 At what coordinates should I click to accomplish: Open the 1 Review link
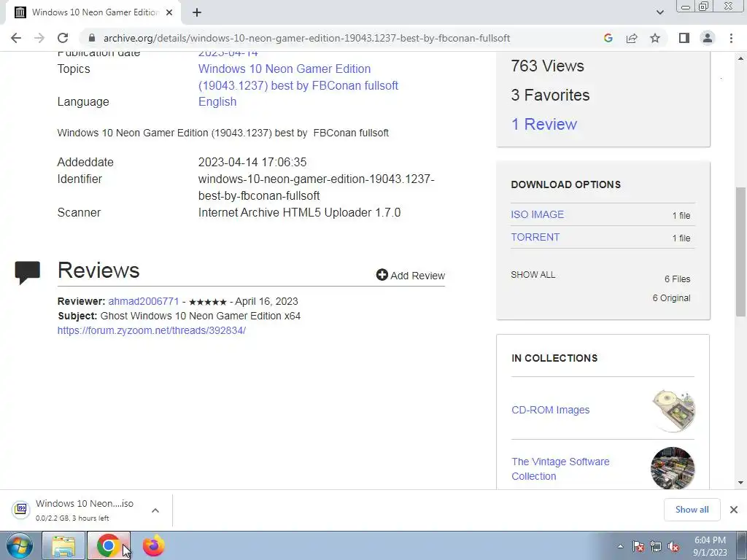[x=544, y=124]
